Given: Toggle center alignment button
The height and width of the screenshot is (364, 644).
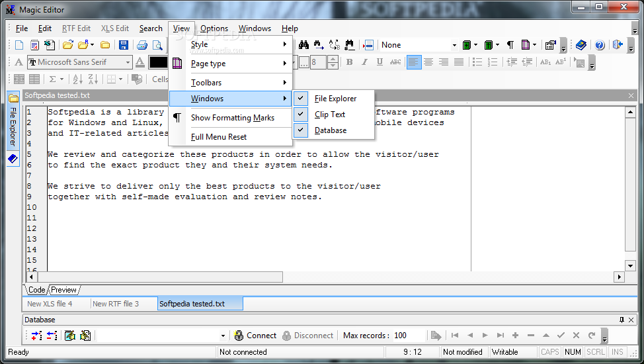Looking at the screenshot, I should pyautogui.click(x=428, y=62).
